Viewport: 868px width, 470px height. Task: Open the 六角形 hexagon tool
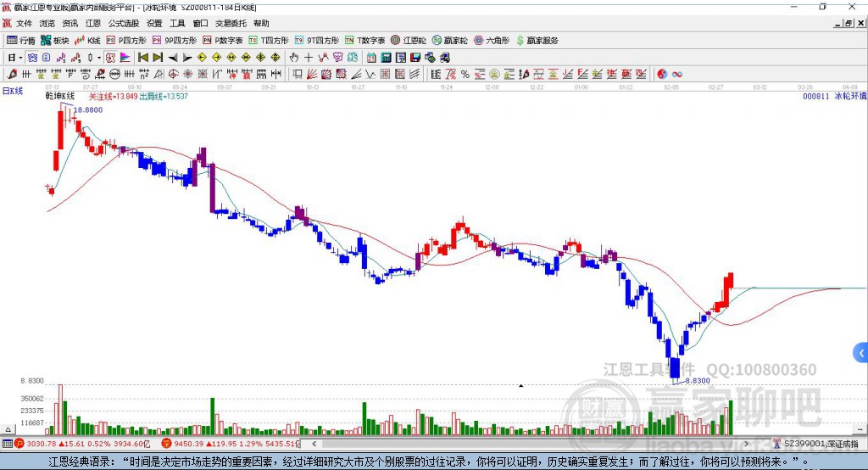(x=492, y=41)
